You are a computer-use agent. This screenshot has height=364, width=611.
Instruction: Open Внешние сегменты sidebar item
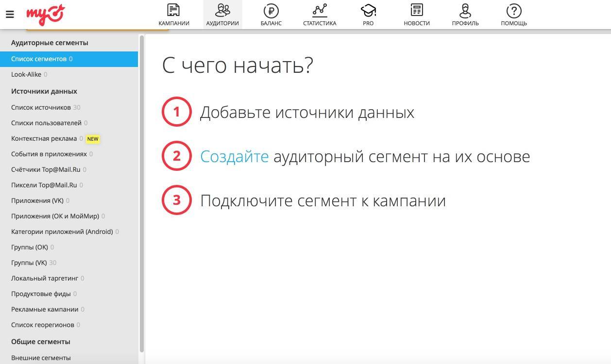(41, 358)
